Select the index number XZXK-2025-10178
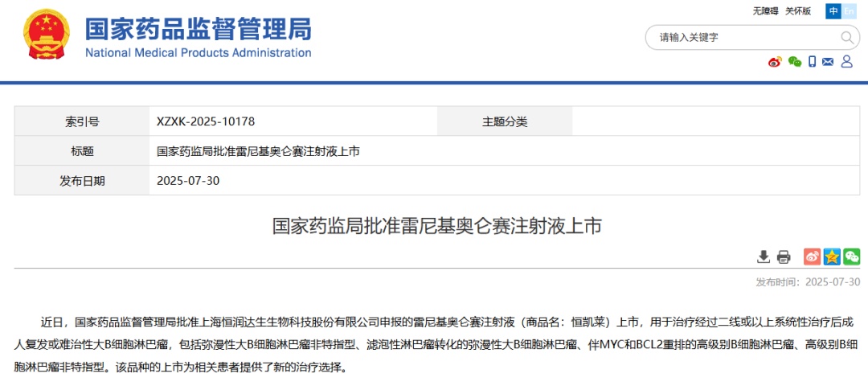The image size is (868, 390). 206,121
